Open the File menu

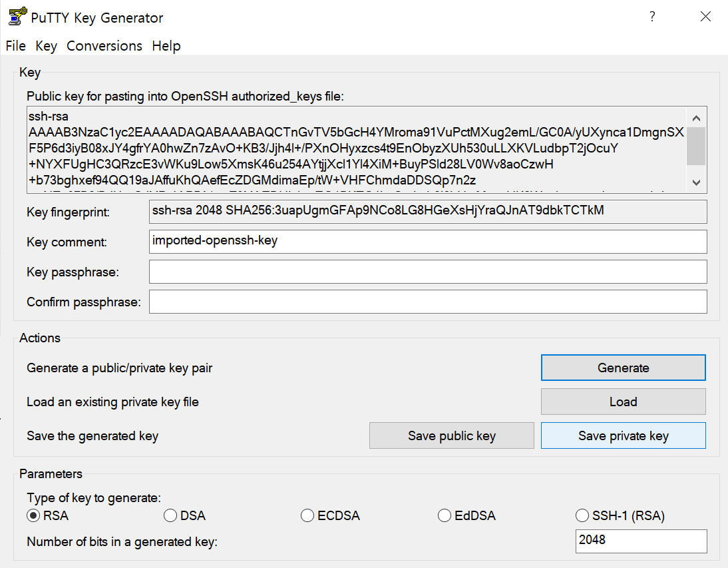point(15,45)
